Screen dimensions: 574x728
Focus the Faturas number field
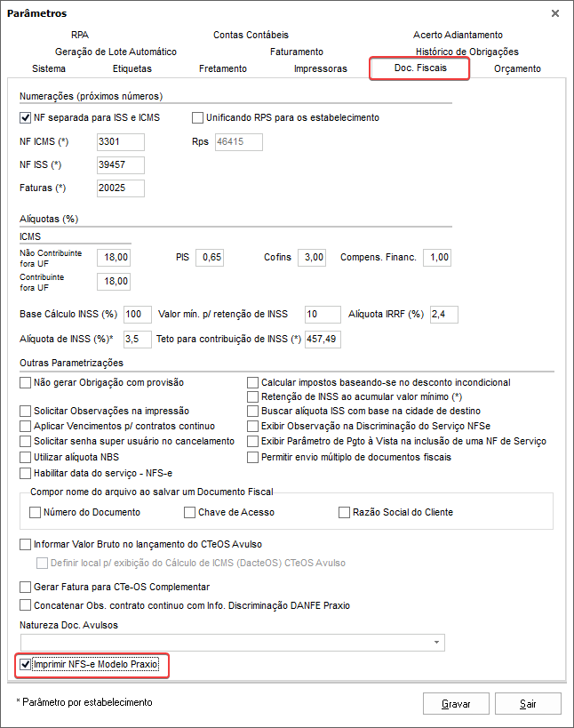[x=121, y=188]
